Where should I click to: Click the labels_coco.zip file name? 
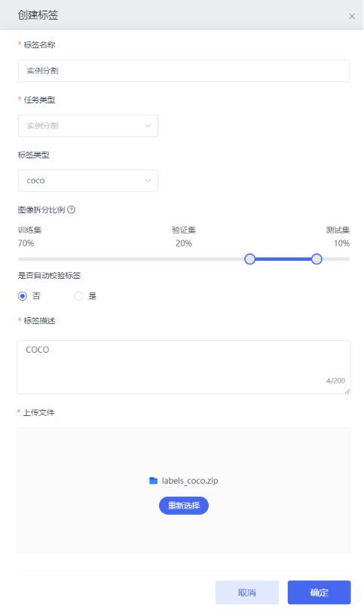pos(190,481)
